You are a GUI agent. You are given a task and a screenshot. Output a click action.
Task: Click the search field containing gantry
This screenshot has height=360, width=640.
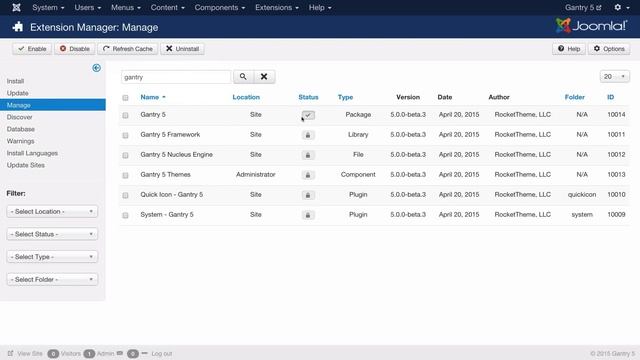coord(176,77)
